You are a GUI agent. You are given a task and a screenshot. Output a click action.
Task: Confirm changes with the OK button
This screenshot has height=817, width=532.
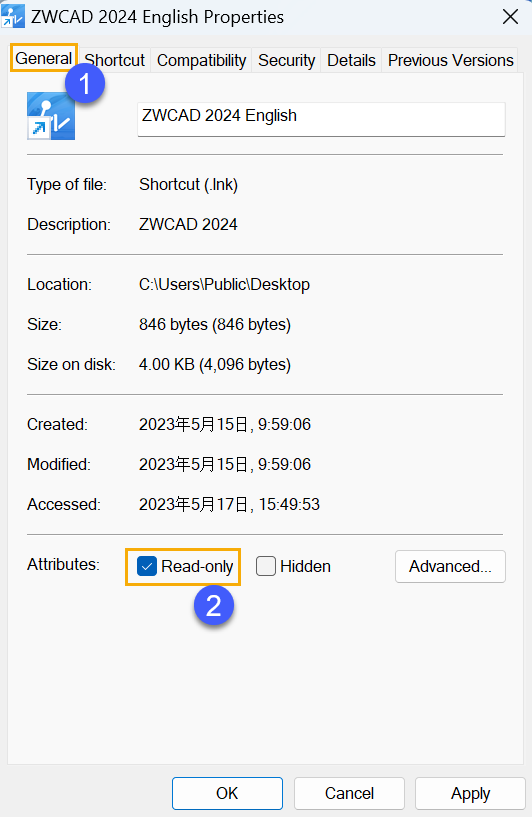click(x=227, y=793)
